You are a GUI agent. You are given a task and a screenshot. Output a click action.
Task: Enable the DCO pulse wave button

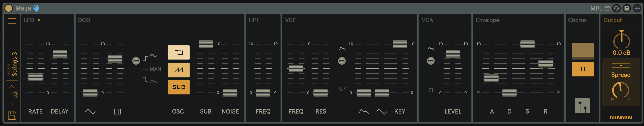point(178,52)
